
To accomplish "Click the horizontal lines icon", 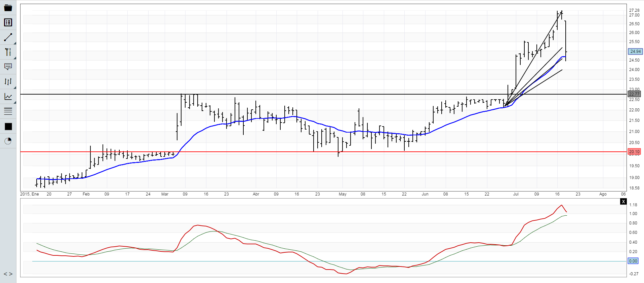I will pyautogui.click(x=8, y=111).
